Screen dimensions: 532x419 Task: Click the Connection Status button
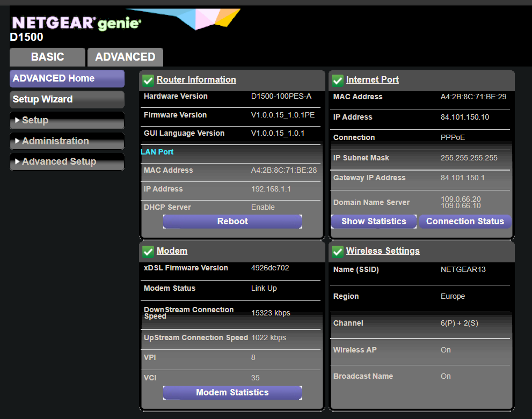pos(465,222)
